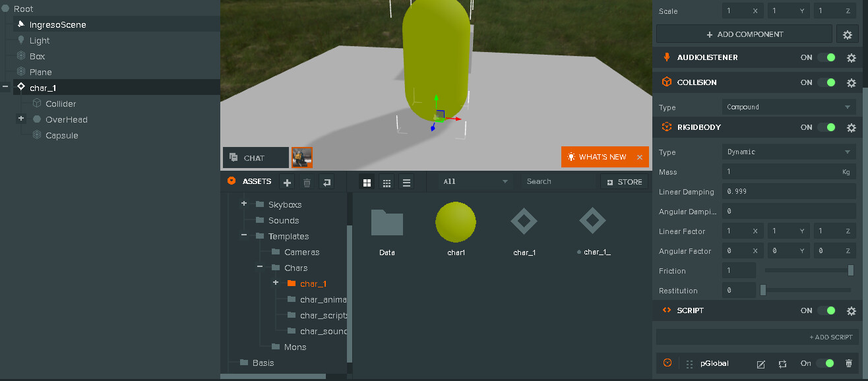
Task: Toggle the AudioListener component off
Action: tap(826, 58)
